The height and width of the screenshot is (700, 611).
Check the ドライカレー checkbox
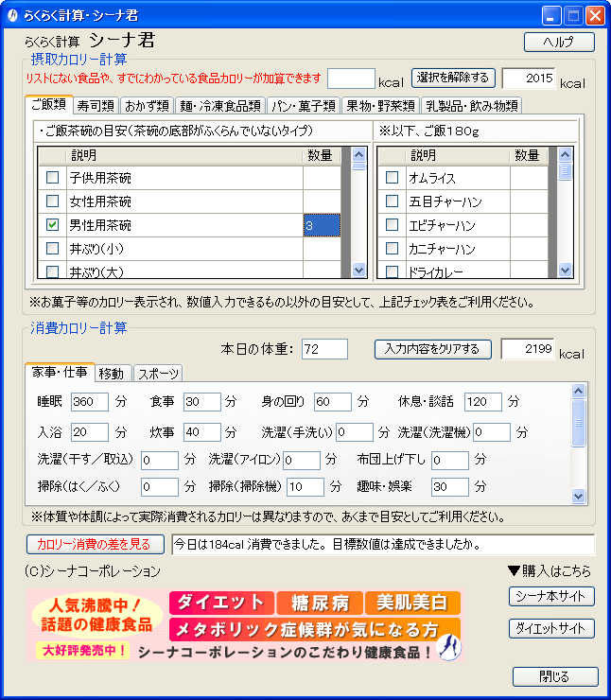[392, 271]
